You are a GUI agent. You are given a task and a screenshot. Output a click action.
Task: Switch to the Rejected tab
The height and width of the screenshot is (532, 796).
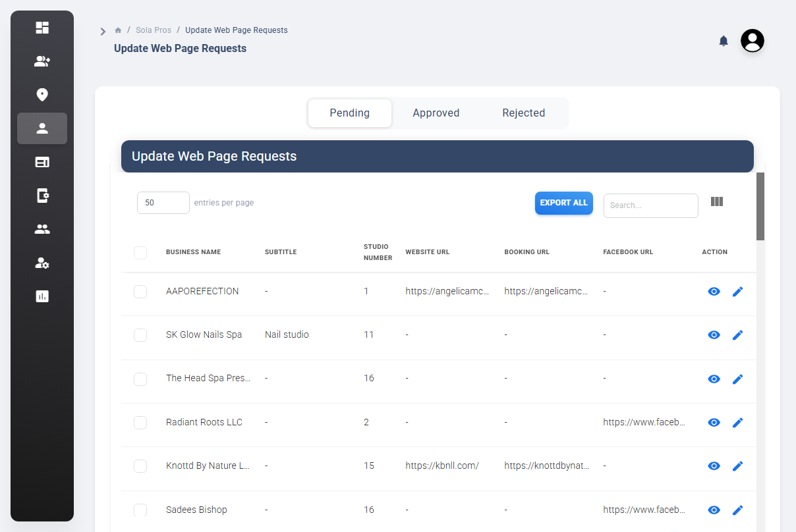523,113
